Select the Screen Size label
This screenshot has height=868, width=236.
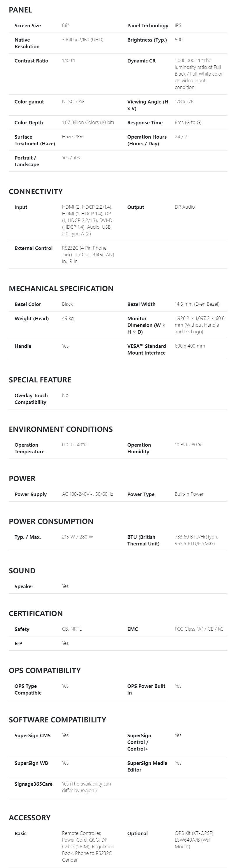pos(28,26)
